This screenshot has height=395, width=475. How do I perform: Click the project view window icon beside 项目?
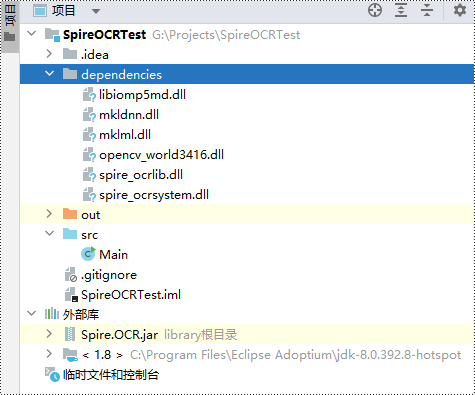(x=40, y=11)
